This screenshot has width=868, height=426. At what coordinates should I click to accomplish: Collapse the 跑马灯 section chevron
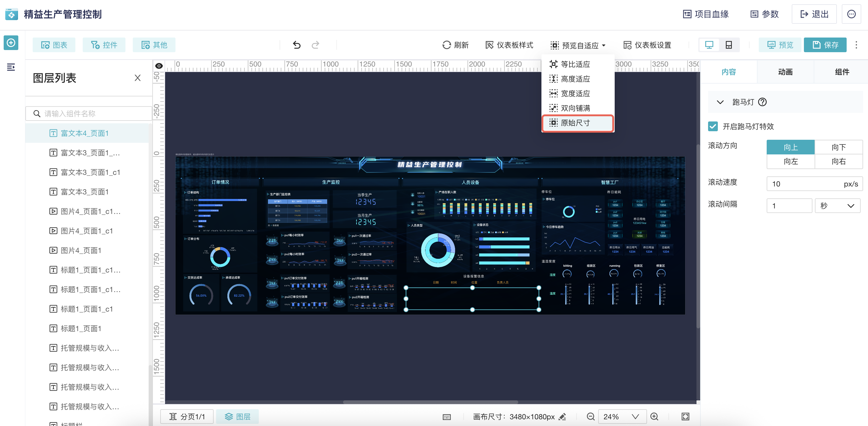[x=720, y=102]
